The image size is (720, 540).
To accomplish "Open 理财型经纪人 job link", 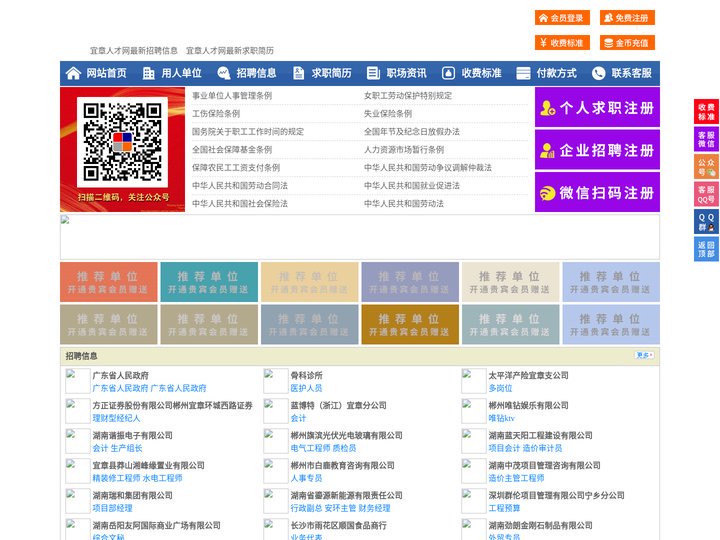I will tap(116, 418).
